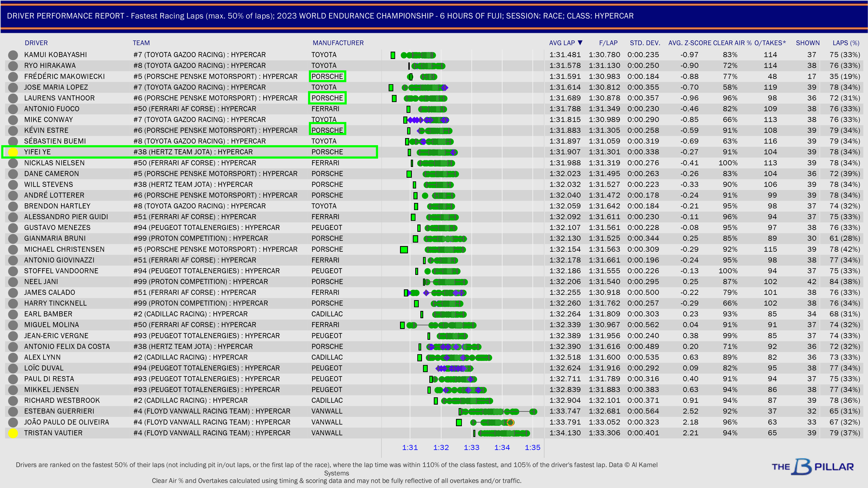Click the 84 (38%) laps value for Neel Jani
Screen dimensions: 868x488
tap(845, 282)
